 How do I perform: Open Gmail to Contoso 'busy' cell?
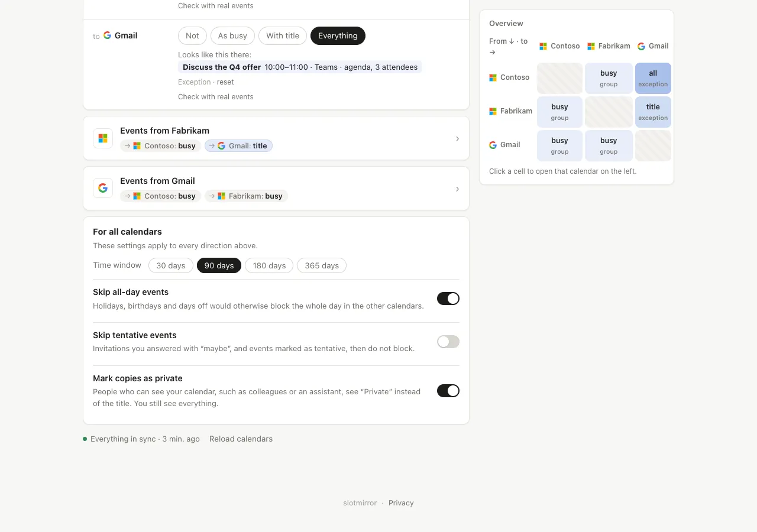pos(559,145)
